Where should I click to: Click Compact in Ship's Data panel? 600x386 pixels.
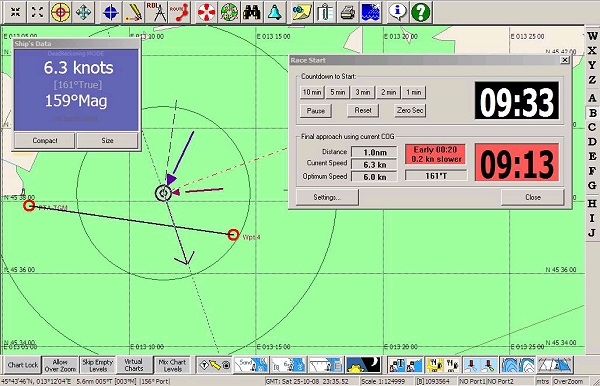(45, 140)
